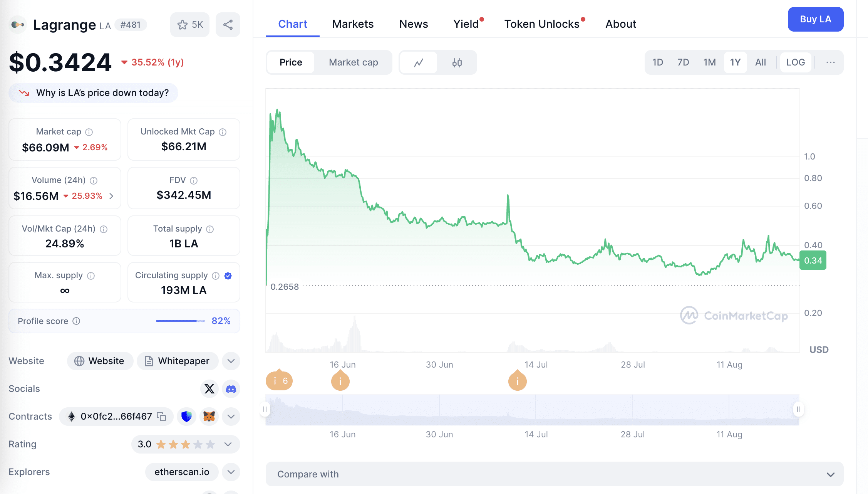Switch chart to line view
868x494 pixels.
(419, 62)
